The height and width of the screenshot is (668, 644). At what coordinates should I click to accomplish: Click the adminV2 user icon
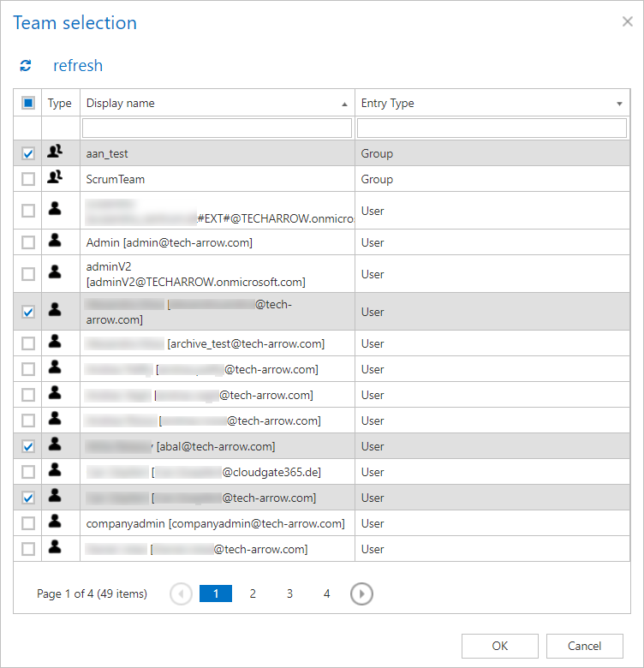(x=55, y=274)
